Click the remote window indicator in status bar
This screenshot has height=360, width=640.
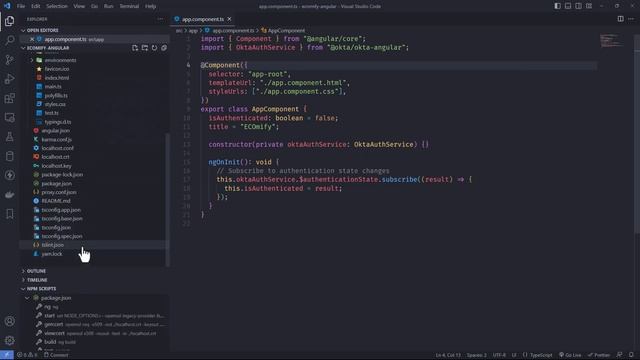click(7, 355)
